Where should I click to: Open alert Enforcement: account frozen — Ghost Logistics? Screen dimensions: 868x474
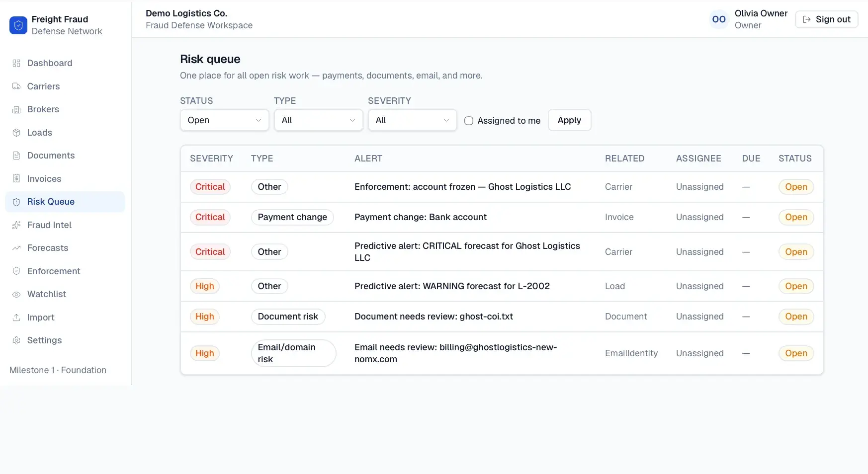pos(462,187)
